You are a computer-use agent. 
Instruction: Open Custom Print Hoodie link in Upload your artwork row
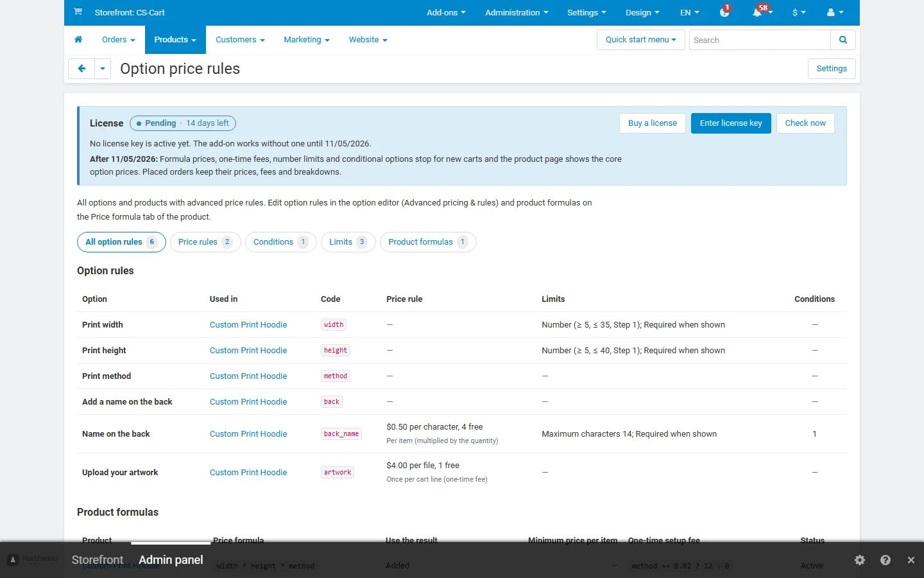point(248,473)
